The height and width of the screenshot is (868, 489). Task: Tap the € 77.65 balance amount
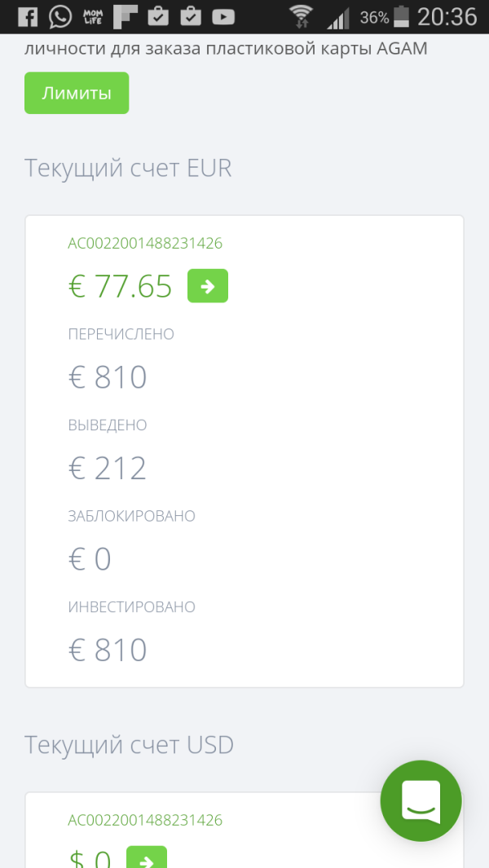tap(121, 286)
